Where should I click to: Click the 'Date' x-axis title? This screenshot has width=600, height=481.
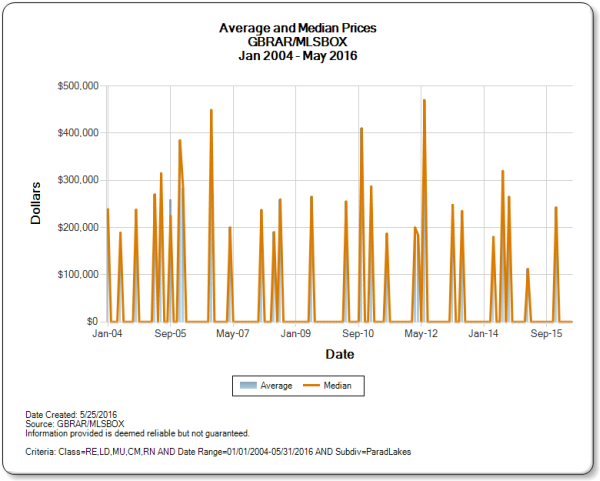point(340,354)
